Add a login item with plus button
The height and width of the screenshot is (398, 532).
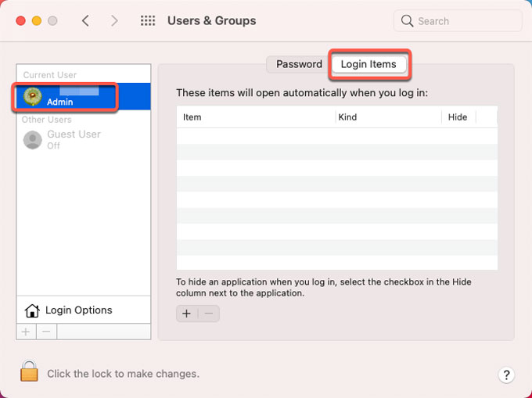(x=186, y=314)
